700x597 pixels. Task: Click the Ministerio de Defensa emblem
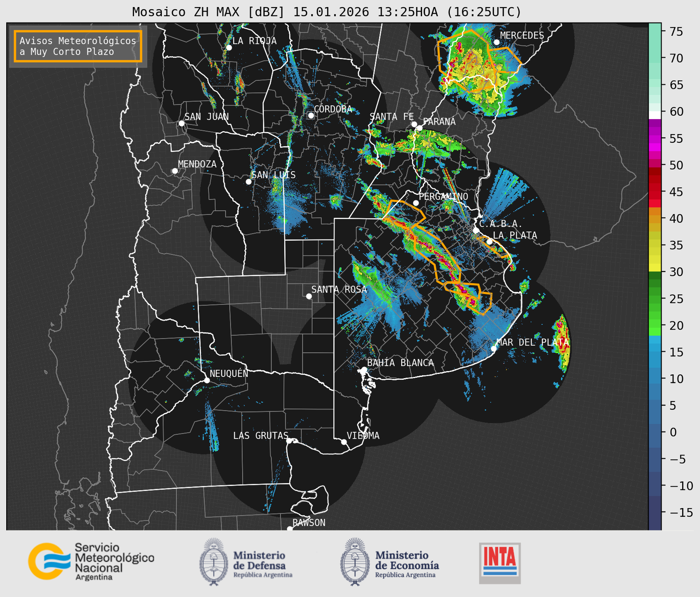[x=214, y=561]
